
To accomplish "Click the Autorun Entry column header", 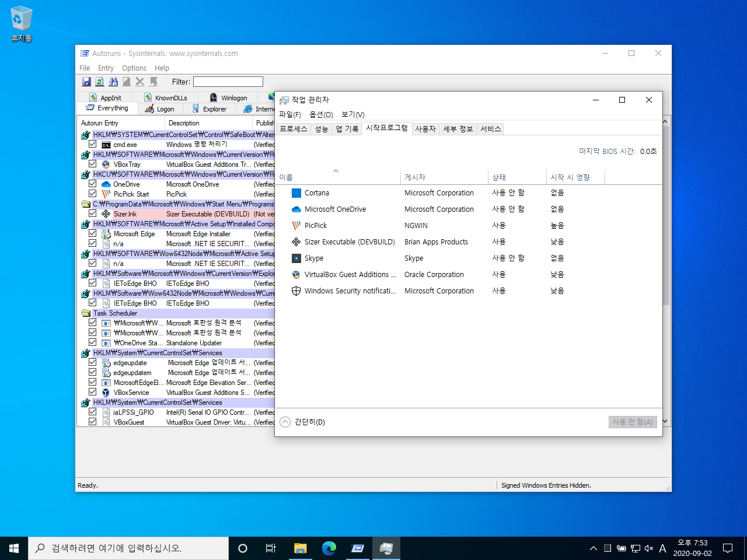I will (121, 123).
